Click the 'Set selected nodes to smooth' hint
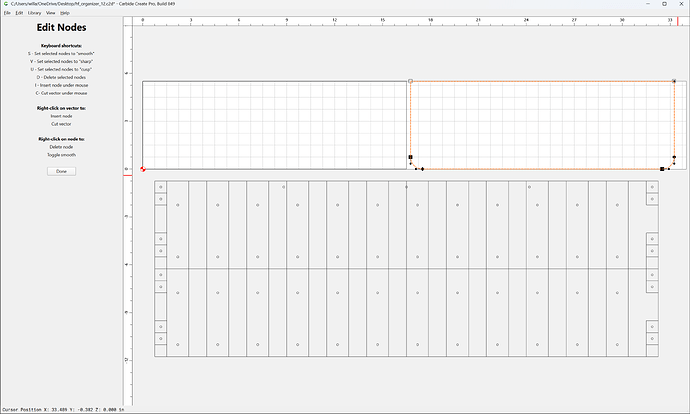Viewport: 690px width, 414px height. tap(62, 54)
